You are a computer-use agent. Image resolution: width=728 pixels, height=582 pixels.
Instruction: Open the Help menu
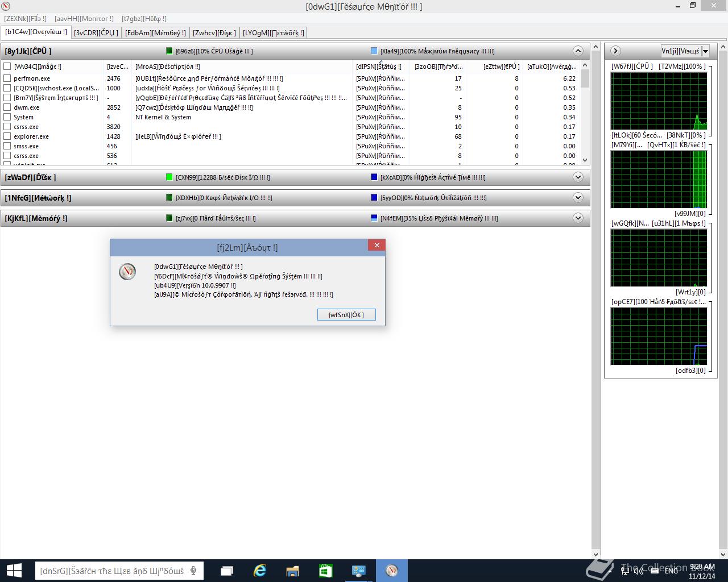144,19
